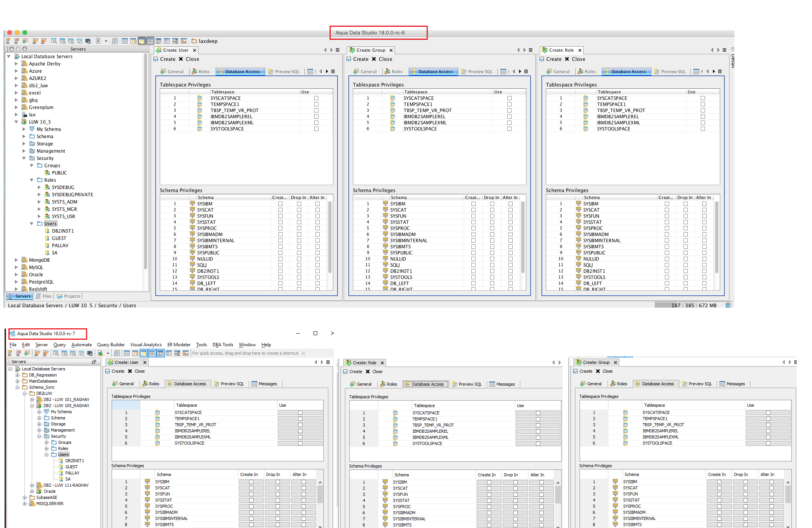The width and height of the screenshot is (812, 528).
Task: Check Use for SYSCATSPACE in Mac User pane
Action: pos(316,98)
